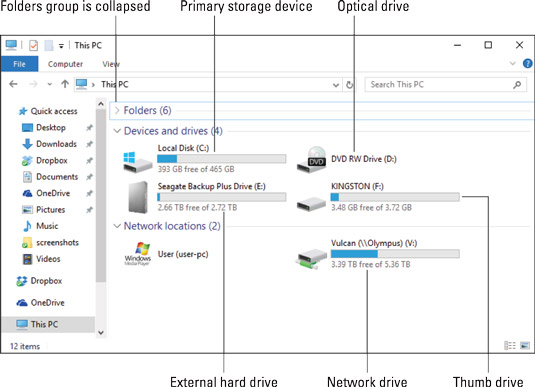Viewport: 535px width, 387px height.
Task: Unpin Downloads using its pin icon
Action: [x=89, y=144]
